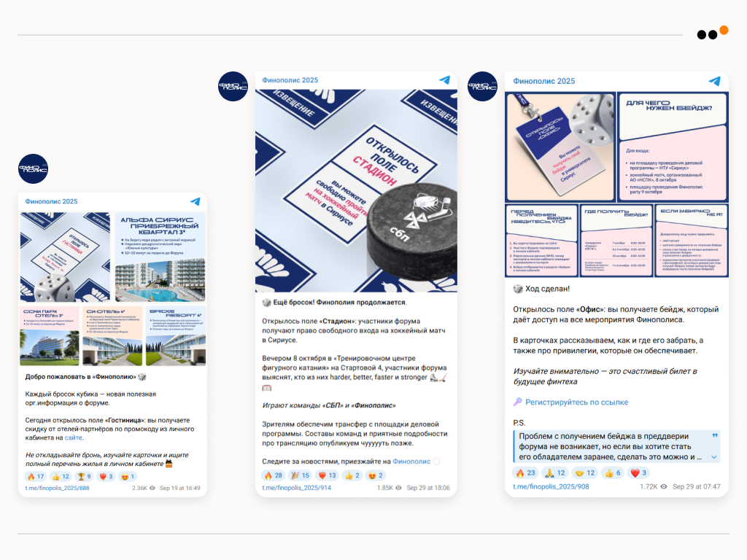Open the badge and dice image
This screenshot has width=747, height=560.
coord(560,147)
